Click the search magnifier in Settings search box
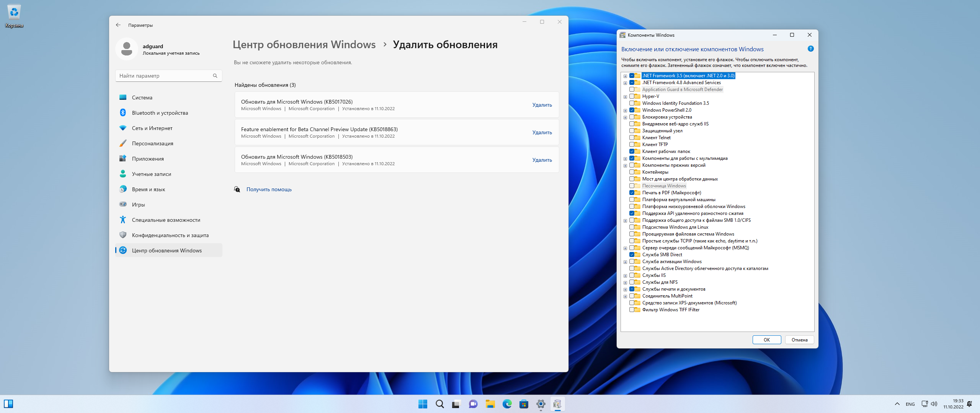This screenshot has height=413, width=980. coord(215,76)
